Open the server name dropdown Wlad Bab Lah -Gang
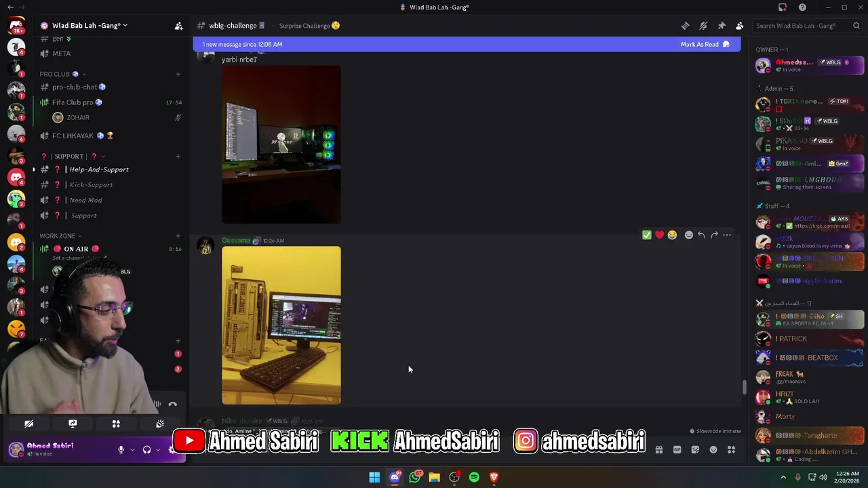The image size is (868, 488). 90,26
